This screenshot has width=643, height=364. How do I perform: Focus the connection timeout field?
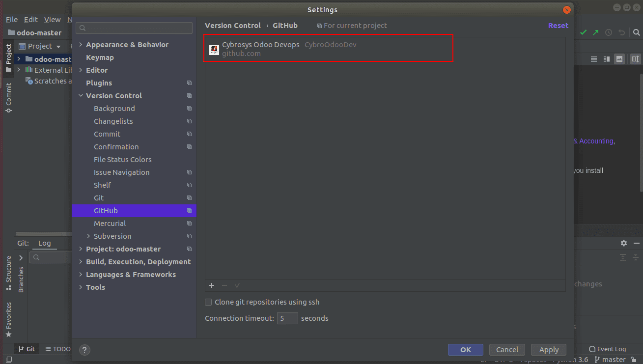(287, 318)
